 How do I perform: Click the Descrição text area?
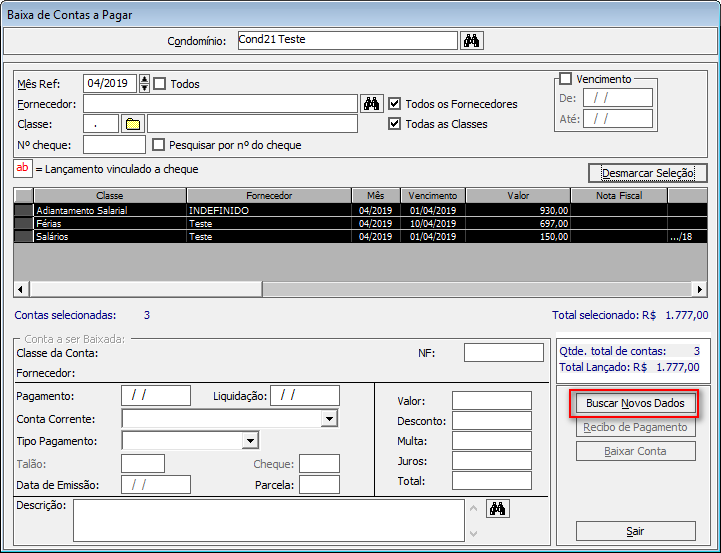pos(269,520)
